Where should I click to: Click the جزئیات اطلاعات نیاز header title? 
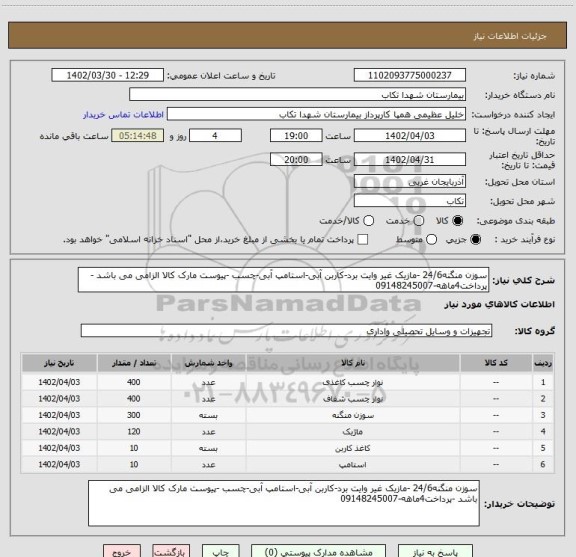(510, 36)
